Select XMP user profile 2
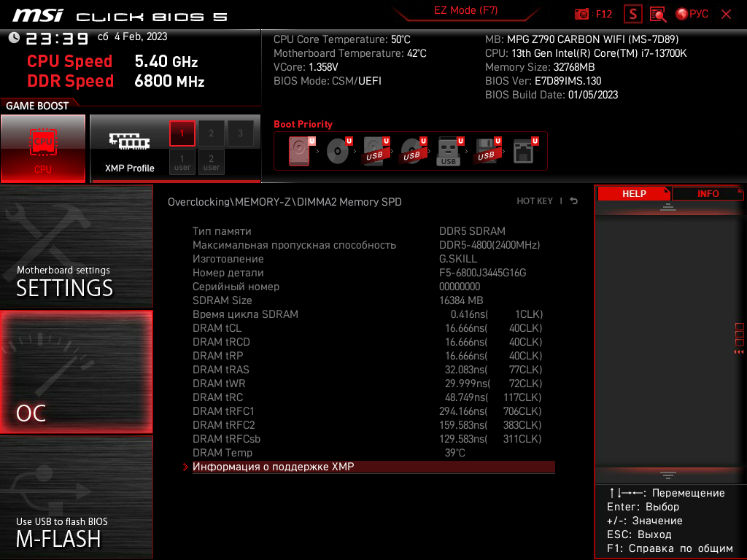Viewport: 747px width, 560px height. [211, 162]
